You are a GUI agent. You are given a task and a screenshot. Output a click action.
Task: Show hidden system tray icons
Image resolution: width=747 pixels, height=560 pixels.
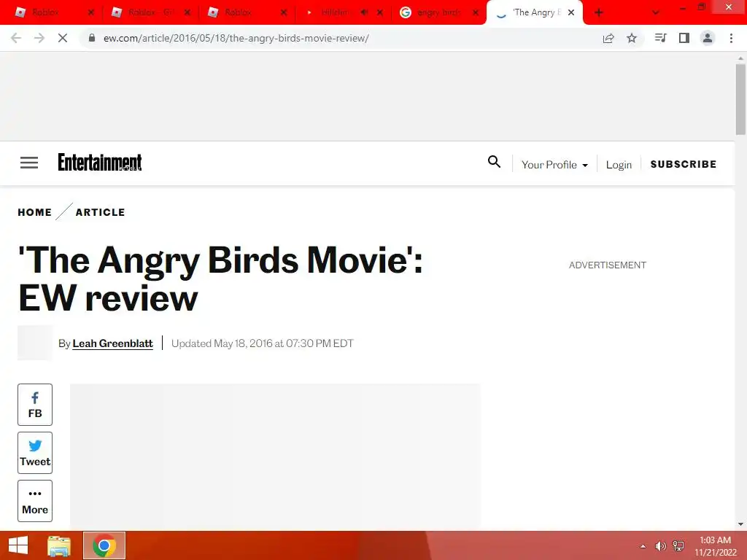tap(643, 546)
